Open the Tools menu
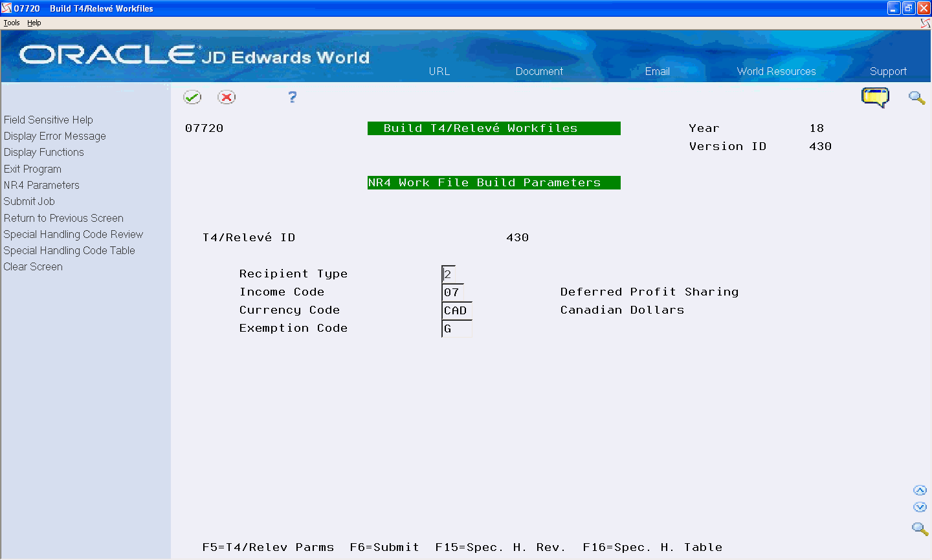 coord(11,22)
